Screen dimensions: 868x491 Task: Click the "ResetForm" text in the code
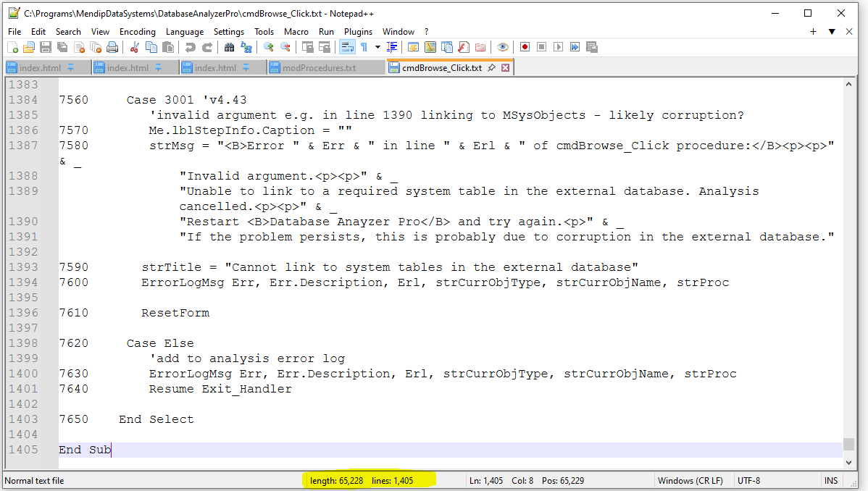[175, 313]
